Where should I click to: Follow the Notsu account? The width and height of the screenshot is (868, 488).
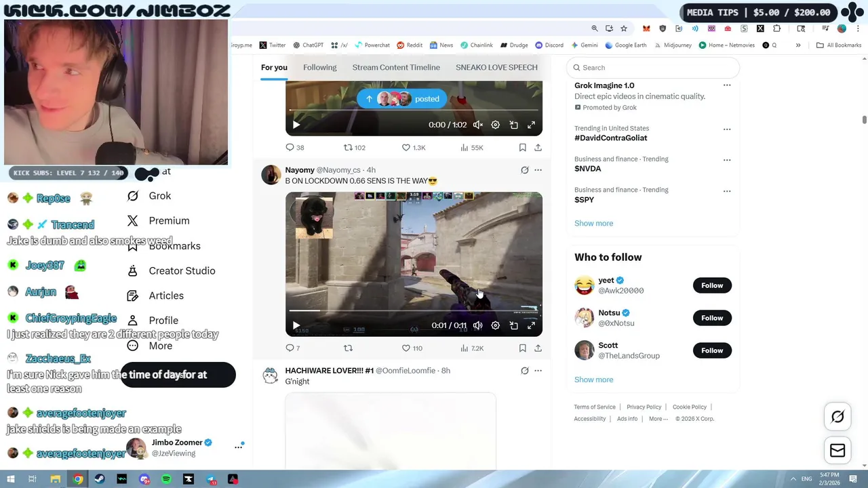[x=712, y=318]
